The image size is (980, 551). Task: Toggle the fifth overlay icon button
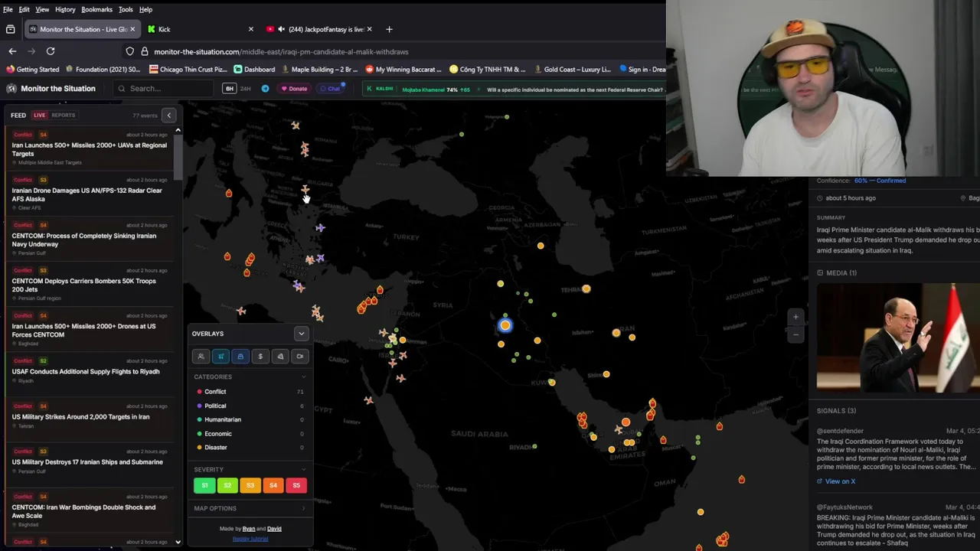pyautogui.click(x=280, y=356)
